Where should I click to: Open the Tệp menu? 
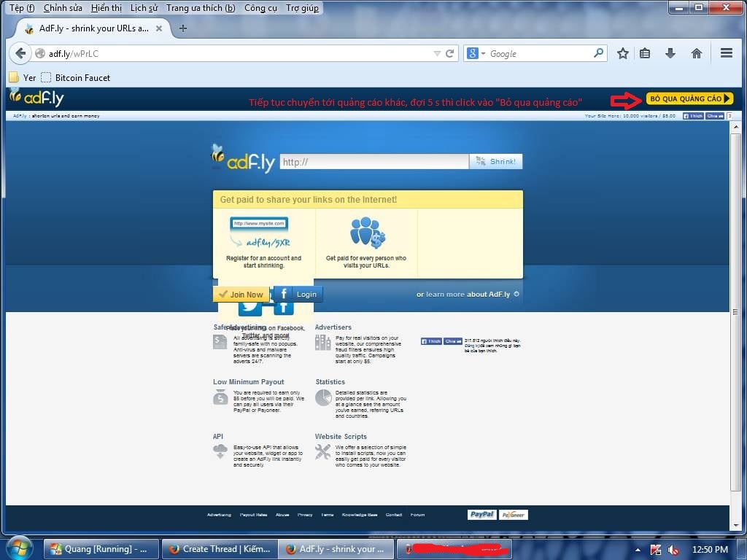(x=22, y=8)
